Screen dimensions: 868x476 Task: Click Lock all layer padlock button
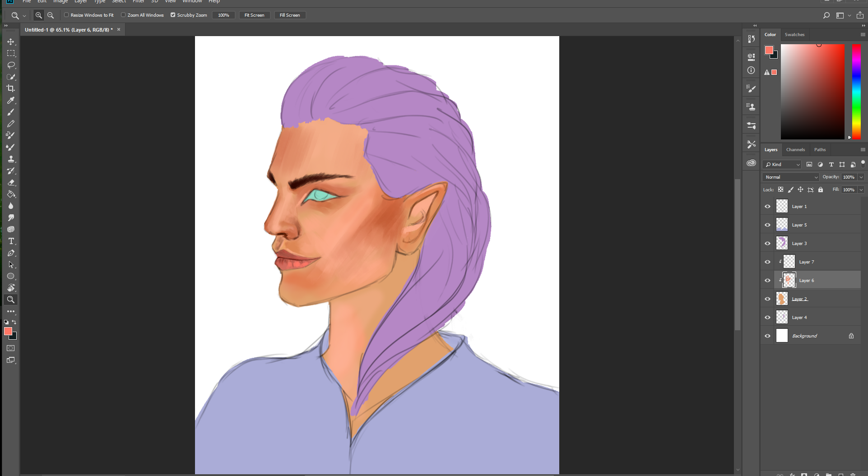pos(821,189)
